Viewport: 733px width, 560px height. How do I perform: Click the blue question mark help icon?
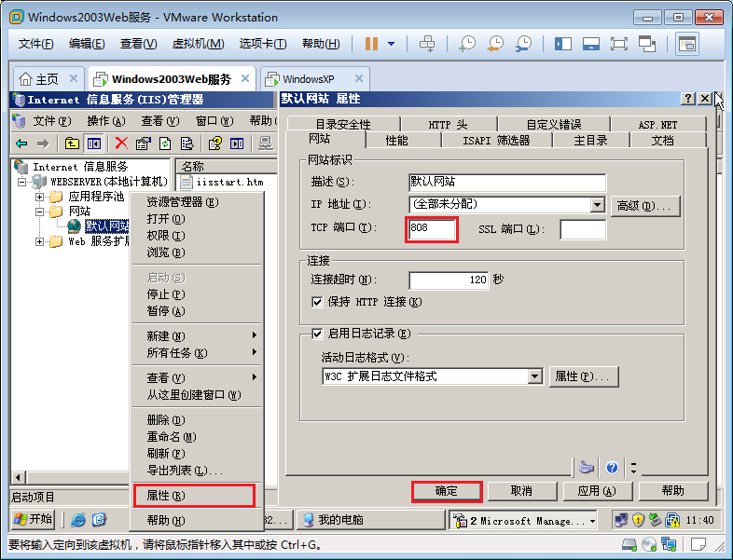(x=612, y=467)
